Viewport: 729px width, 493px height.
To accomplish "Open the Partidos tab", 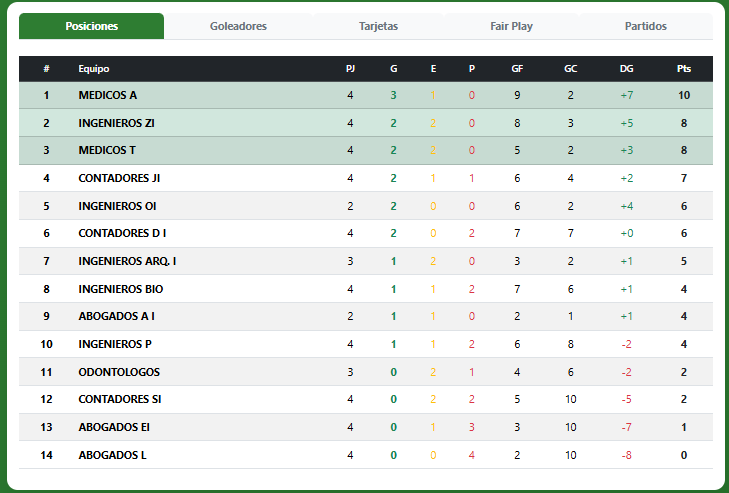I will coord(646,26).
